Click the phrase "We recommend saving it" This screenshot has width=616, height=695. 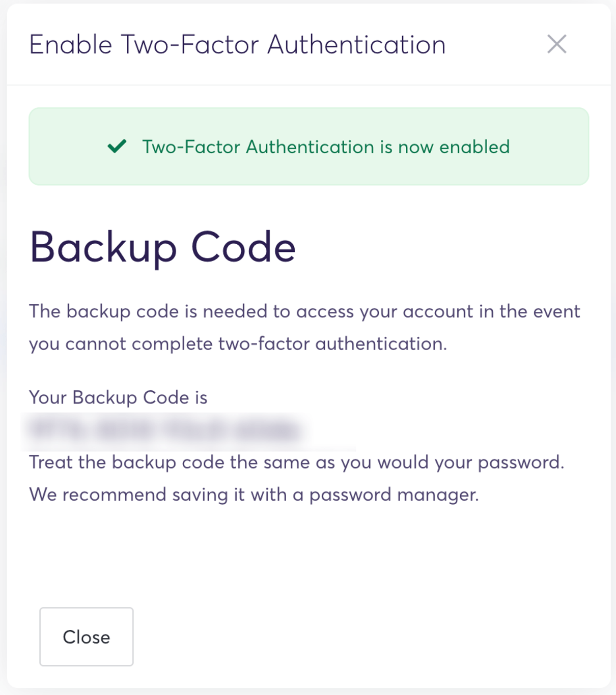[136, 495]
